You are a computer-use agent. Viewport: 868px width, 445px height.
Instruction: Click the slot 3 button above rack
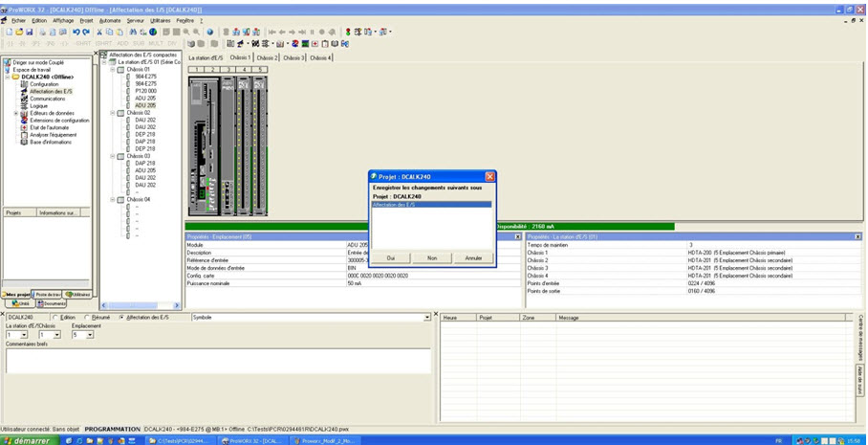(x=228, y=70)
